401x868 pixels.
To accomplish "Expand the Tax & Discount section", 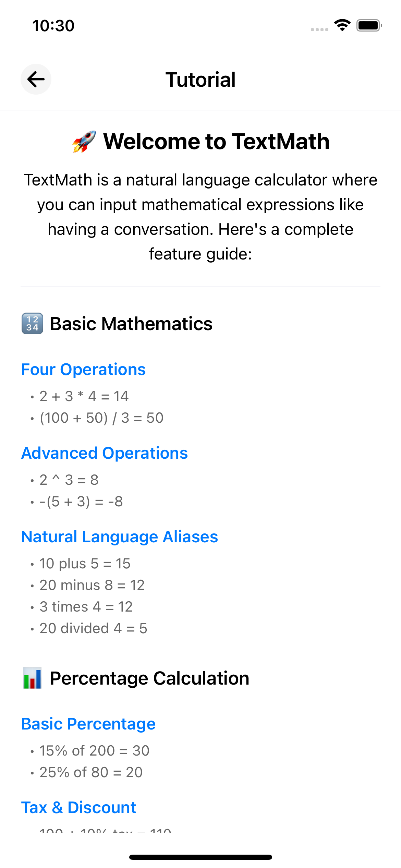I will tap(78, 808).
